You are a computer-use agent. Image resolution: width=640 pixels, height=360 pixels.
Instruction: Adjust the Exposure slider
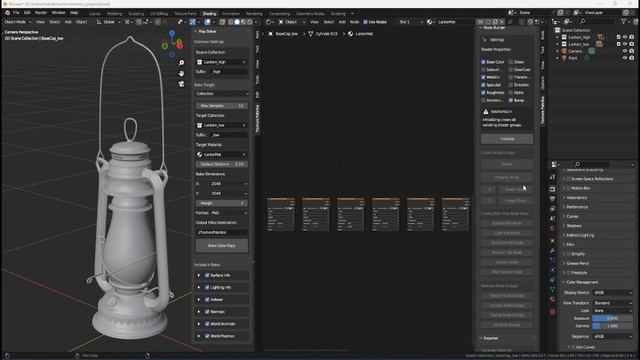612,318
